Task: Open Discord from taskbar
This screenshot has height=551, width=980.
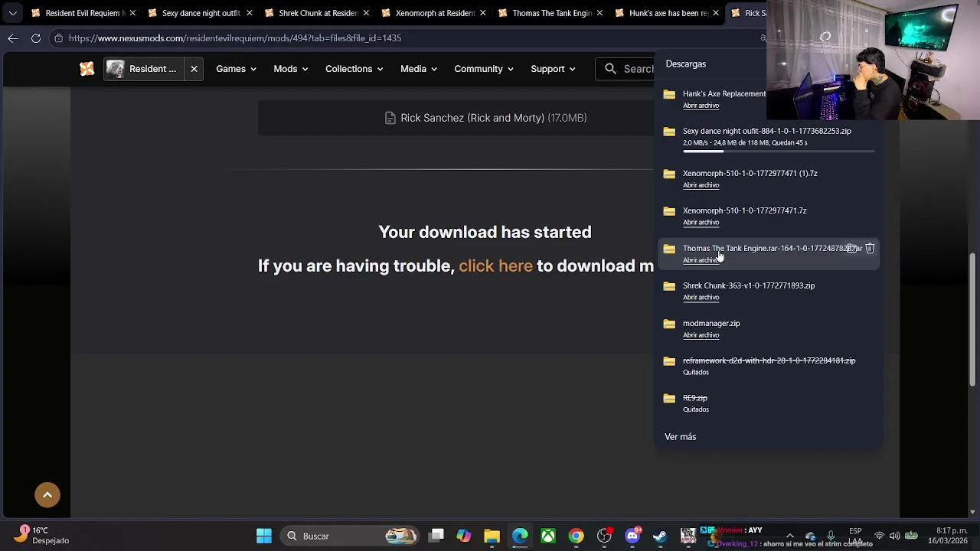Action: click(632, 536)
